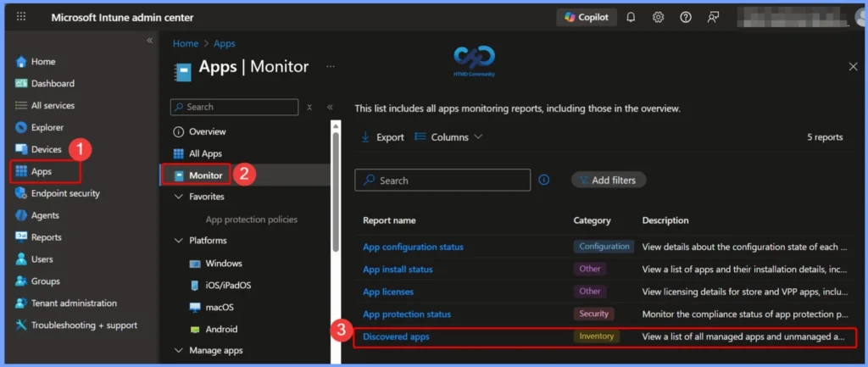
Task: Open App licenses report
Action: click(388, 292)
